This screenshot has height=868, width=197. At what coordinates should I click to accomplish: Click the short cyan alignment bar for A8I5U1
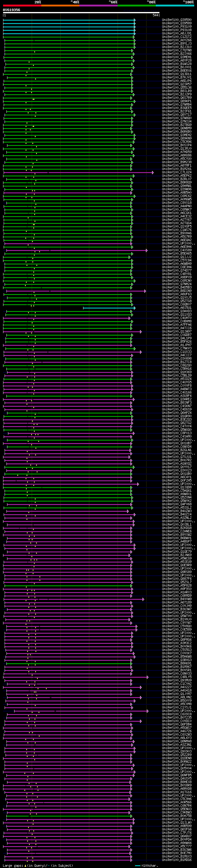coord(109,308)
